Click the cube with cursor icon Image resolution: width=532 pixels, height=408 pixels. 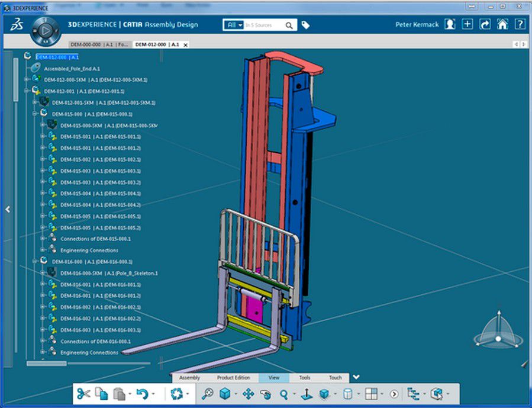coord(437,394)
